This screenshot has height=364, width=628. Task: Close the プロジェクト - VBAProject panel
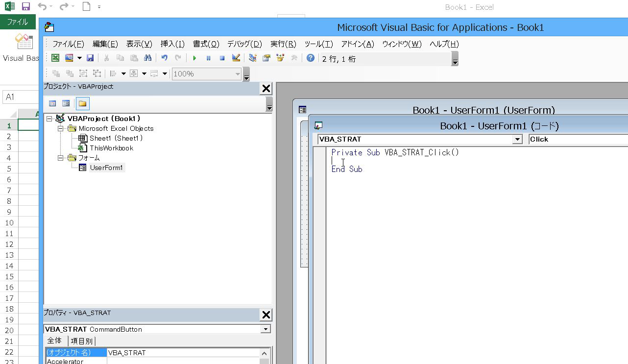(x=266, y=89)
